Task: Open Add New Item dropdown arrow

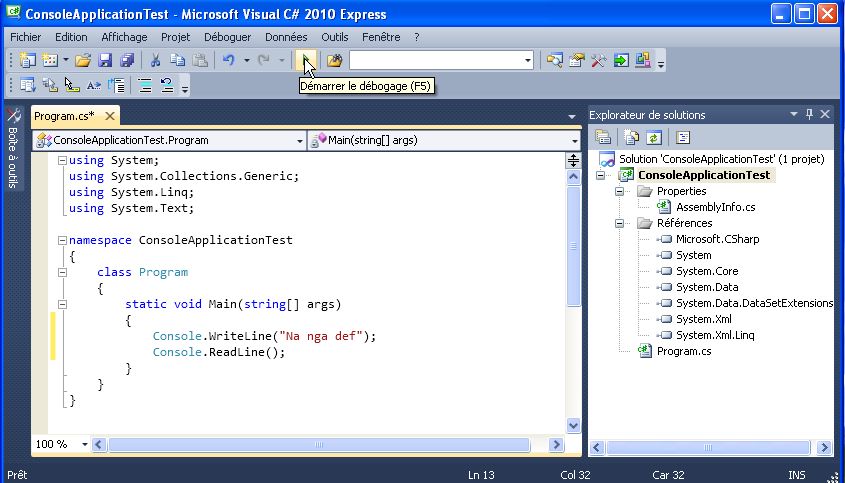Action: 66,60
